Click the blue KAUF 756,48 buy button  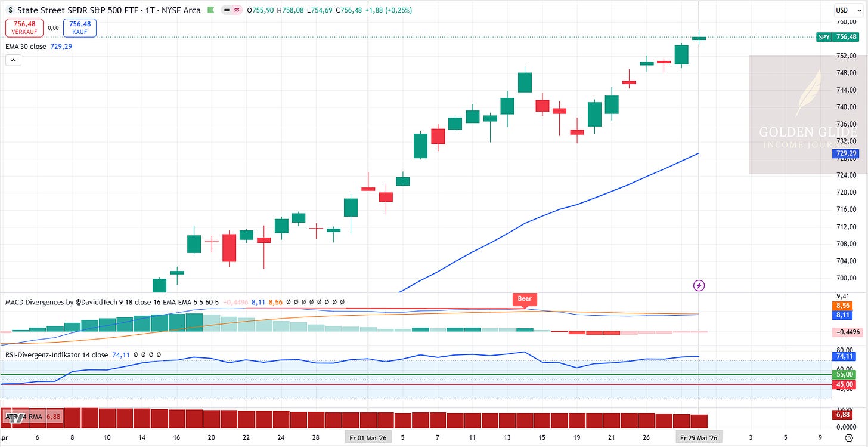(x=79, y=27)
